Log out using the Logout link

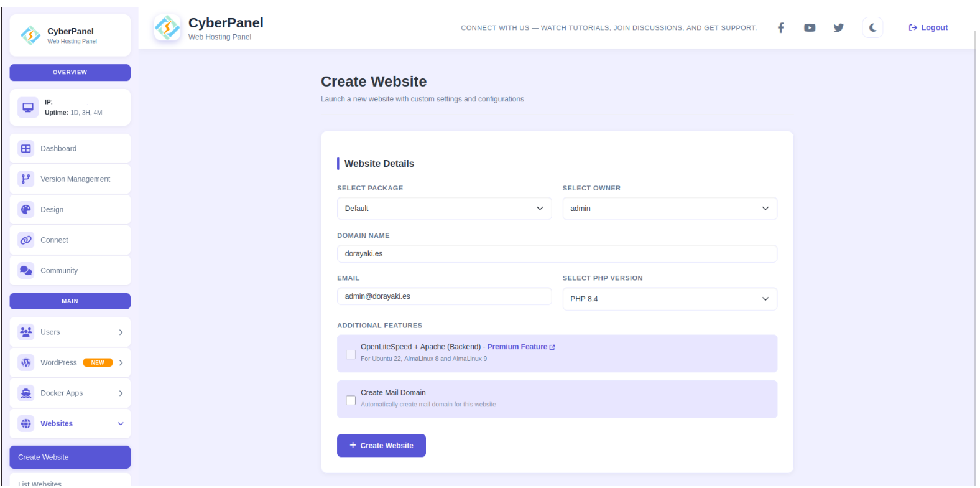coord(928,27)
